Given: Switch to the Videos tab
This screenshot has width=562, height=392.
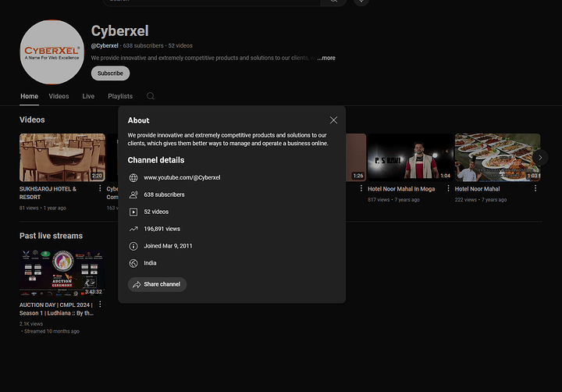Looking at the screenshot, I should tap(59, 96).
